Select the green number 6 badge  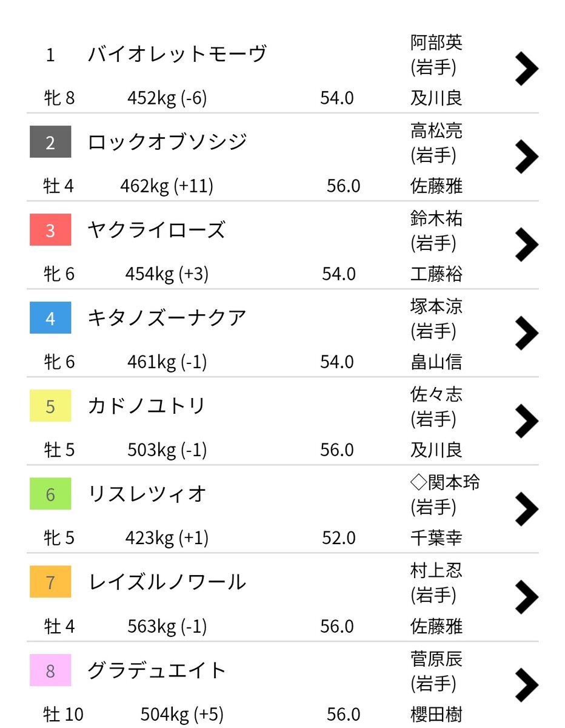50,494
